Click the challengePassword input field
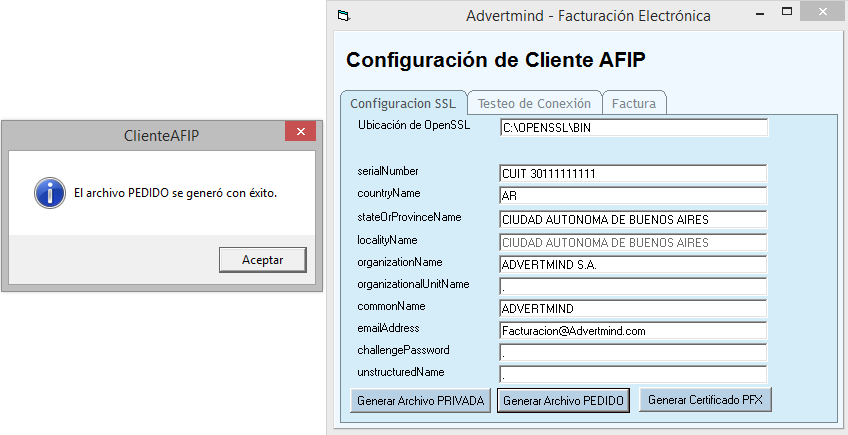This screenshot has width=848, height=435. [x=633, y=352]
